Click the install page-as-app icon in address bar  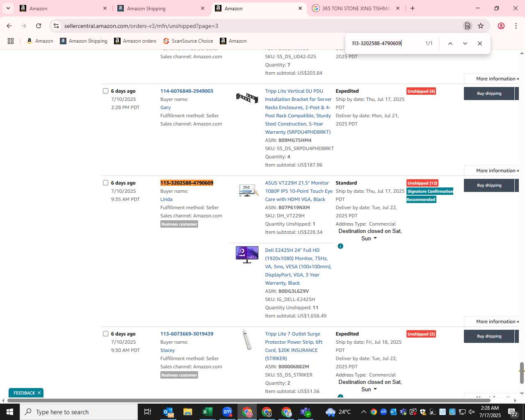click(467, 26)
